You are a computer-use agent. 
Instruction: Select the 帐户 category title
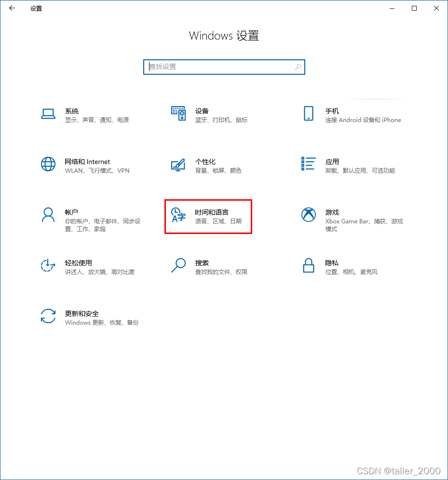coord(71,212)
